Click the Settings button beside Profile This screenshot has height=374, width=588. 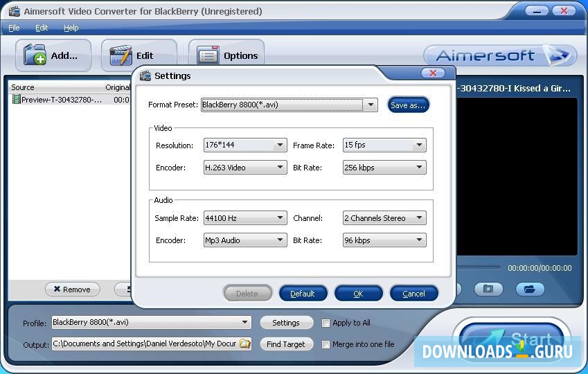point(286,323)
